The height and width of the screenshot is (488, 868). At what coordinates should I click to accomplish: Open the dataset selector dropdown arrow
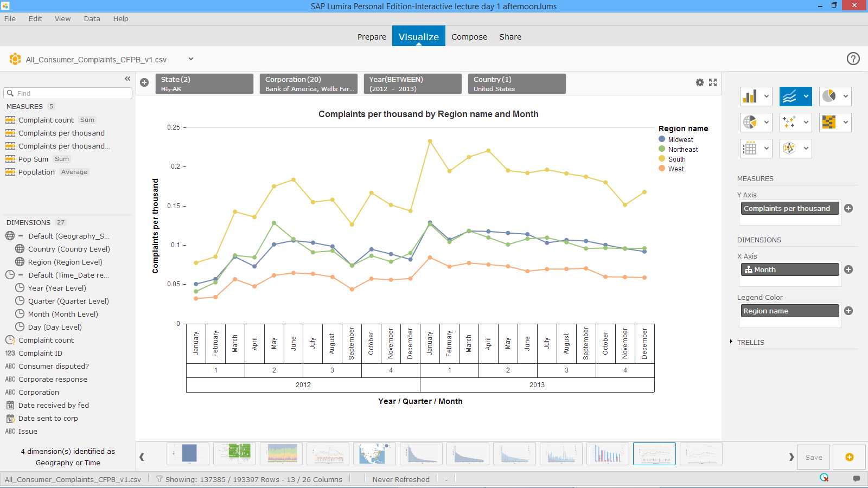191,59
